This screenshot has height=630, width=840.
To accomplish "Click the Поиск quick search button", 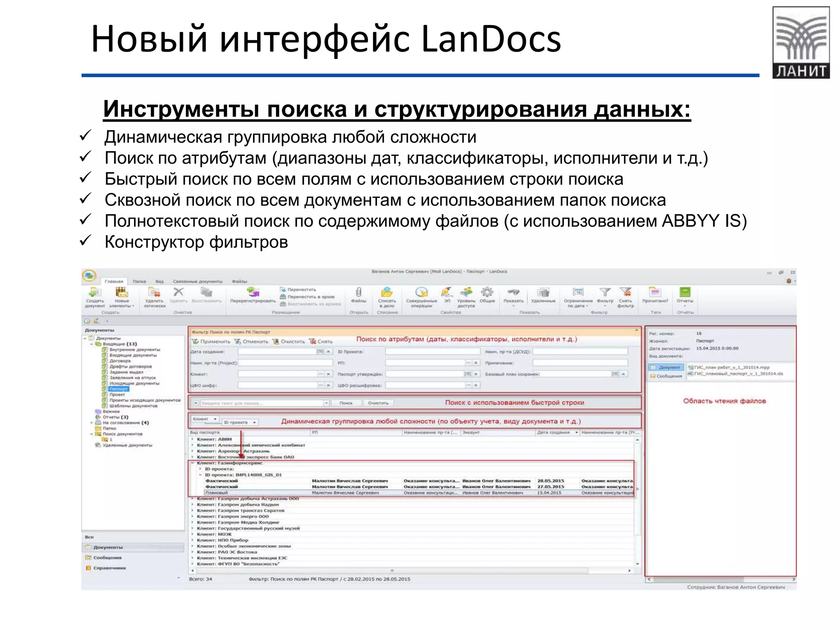I will pos(346,403).
